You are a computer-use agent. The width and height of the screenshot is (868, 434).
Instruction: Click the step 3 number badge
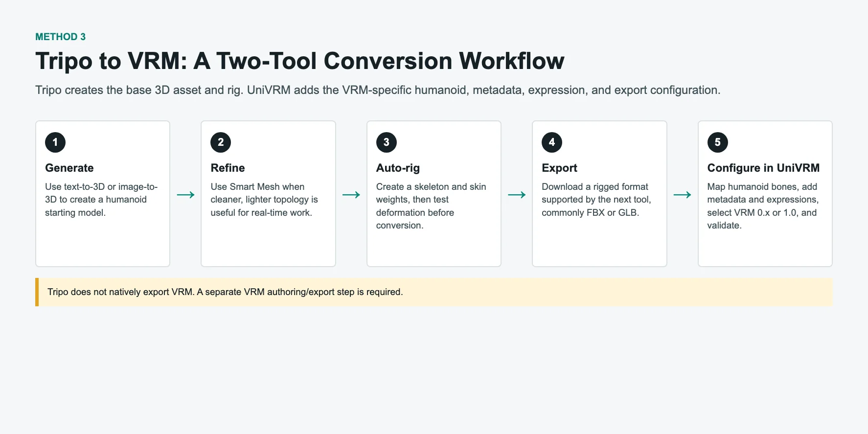[387, 142]
